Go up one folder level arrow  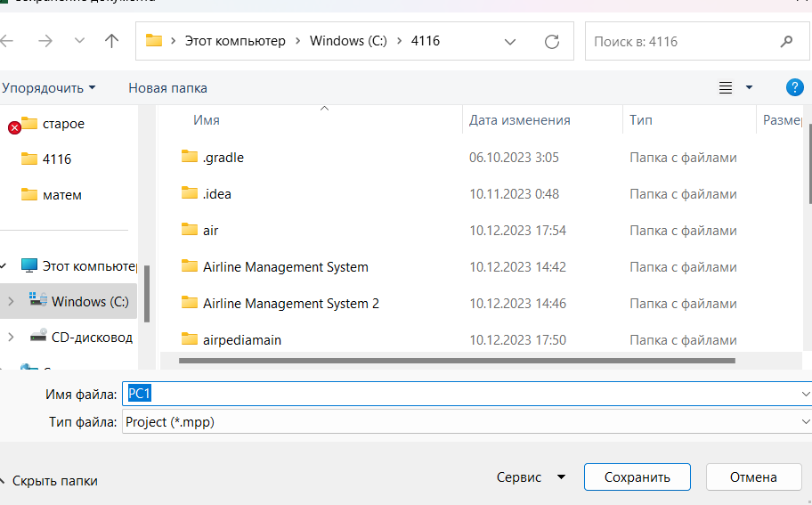tap(111, 41)
